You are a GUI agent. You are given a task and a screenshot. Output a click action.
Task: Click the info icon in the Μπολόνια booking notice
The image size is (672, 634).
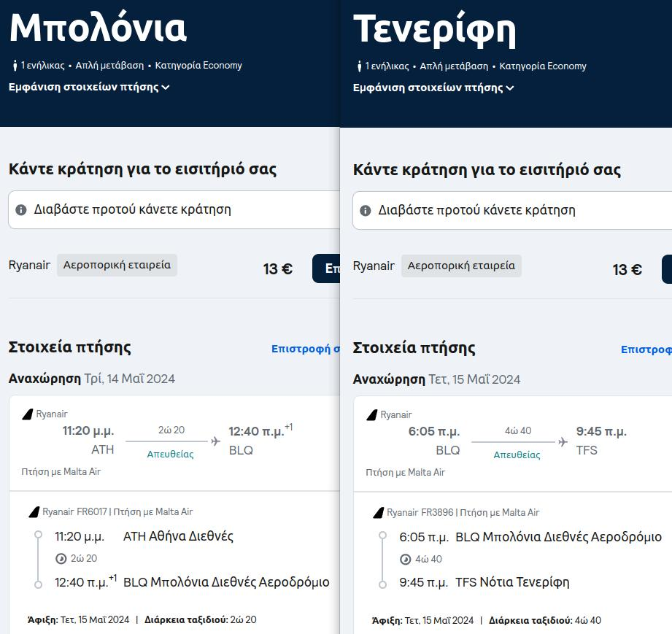click(x=20, y=209)
